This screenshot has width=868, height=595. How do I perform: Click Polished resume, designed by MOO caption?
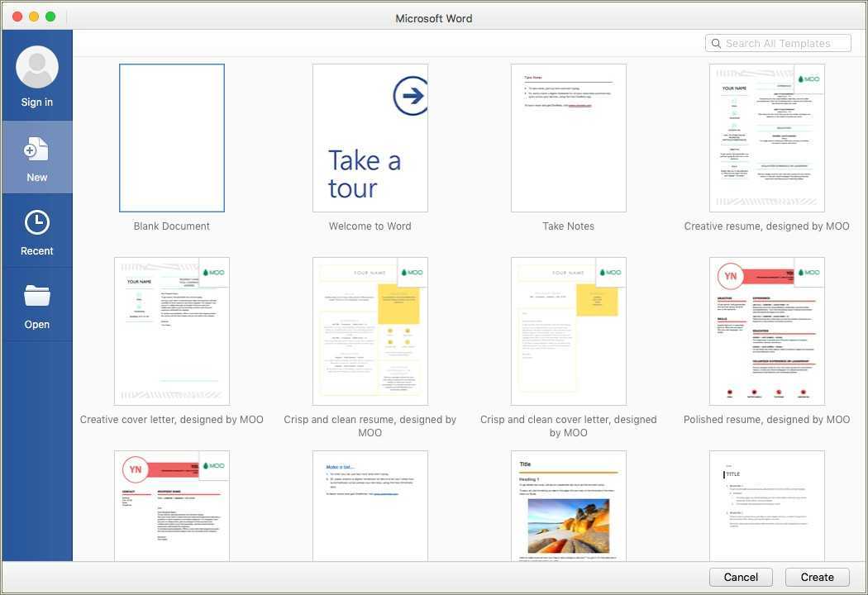tap(766, 420)
